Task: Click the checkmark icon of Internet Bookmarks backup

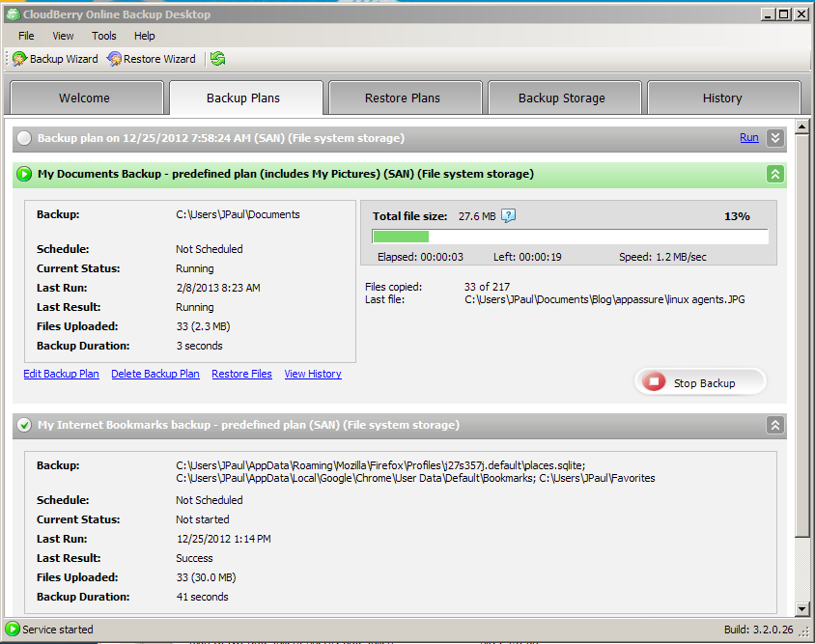Action: coord(24,425)
